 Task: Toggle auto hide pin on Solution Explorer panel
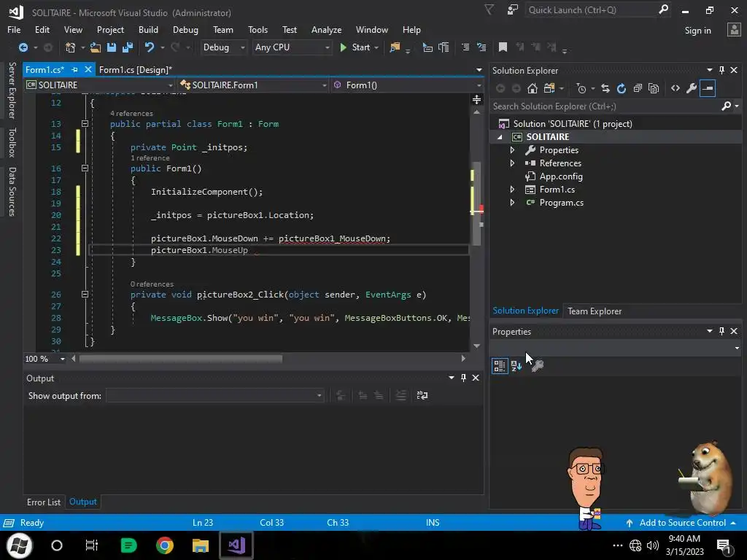click(721, 70)
